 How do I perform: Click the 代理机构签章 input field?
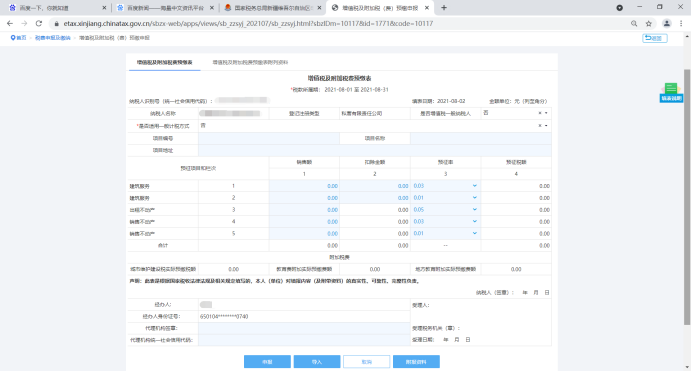pyautogui.click(x=304, y=328)
